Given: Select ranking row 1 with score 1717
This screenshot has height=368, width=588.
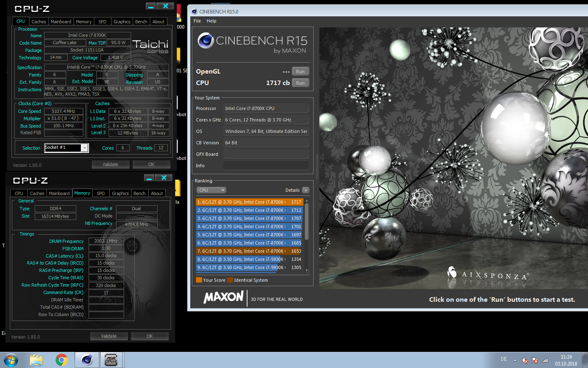Looking at the screenshot, I should click(249, 202).
